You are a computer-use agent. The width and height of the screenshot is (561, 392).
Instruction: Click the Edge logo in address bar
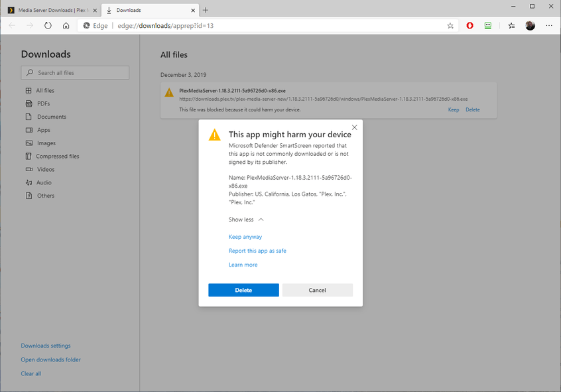point(86,25)
